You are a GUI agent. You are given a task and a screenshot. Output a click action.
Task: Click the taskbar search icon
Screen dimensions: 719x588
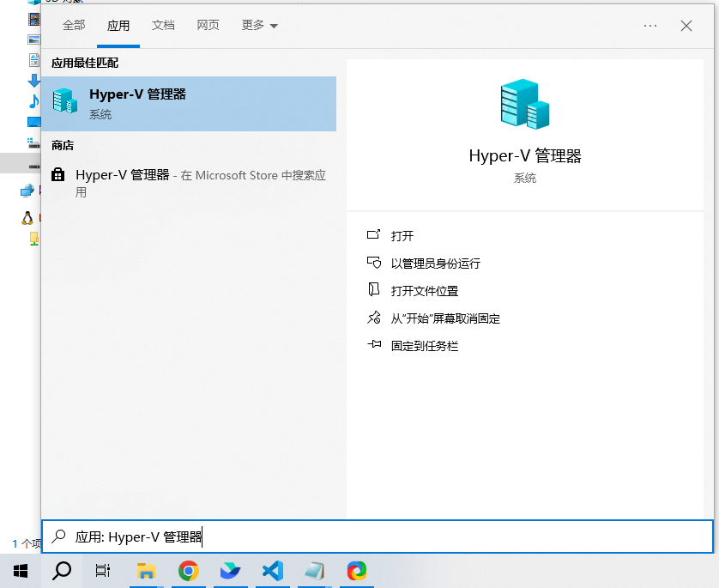coord(62,571)
